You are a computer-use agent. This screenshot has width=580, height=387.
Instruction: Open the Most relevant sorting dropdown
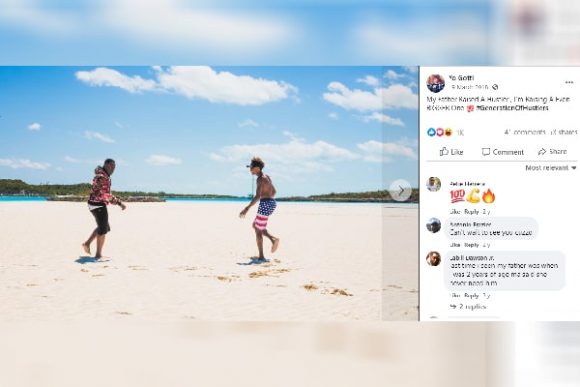(x=551, y=168)
